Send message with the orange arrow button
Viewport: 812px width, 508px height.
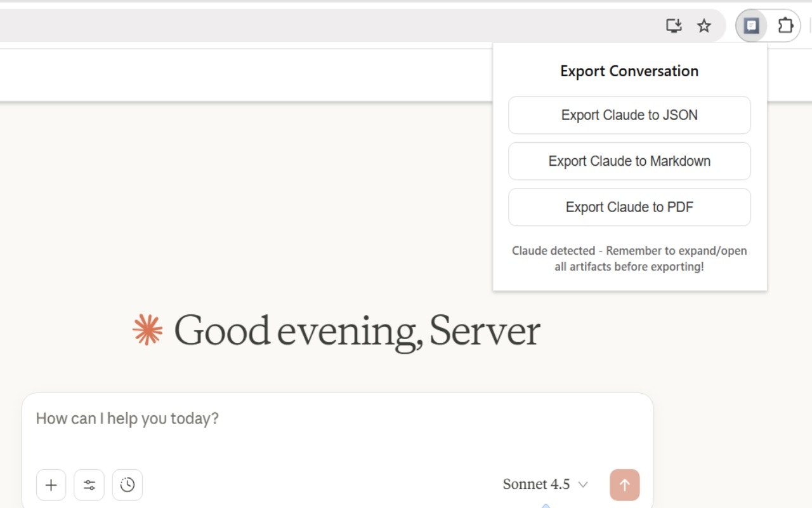point(625,485)
